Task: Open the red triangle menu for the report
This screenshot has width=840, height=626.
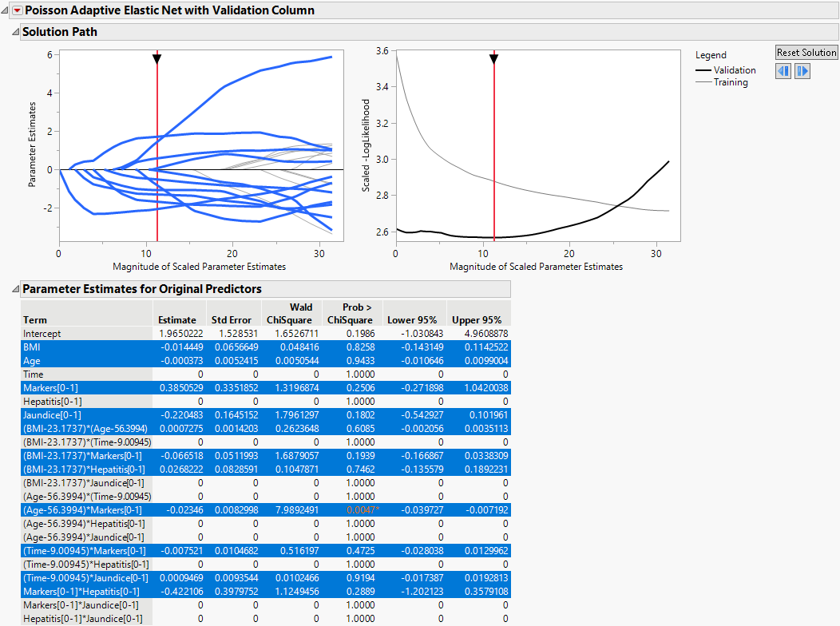Action: [x=16, y=10]
